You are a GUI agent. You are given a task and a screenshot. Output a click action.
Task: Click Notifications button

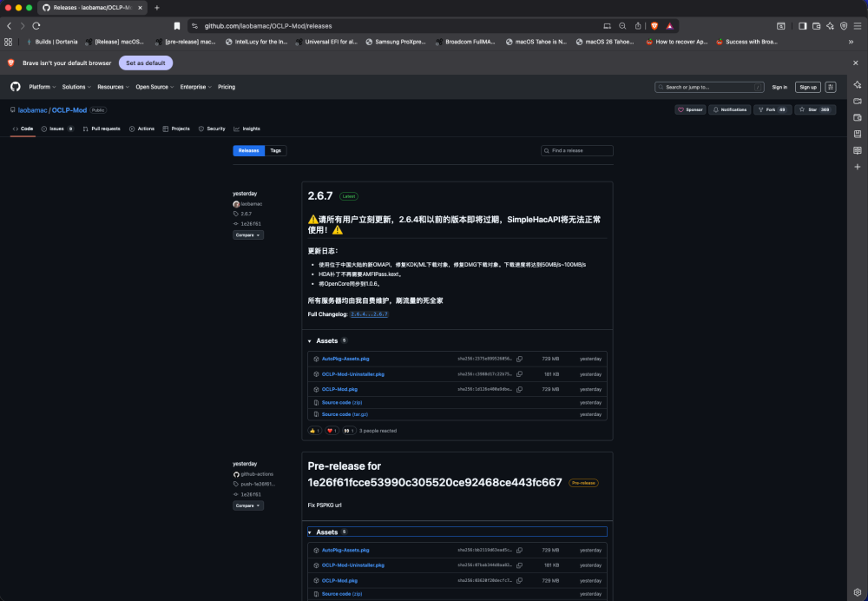pos(730,109)
